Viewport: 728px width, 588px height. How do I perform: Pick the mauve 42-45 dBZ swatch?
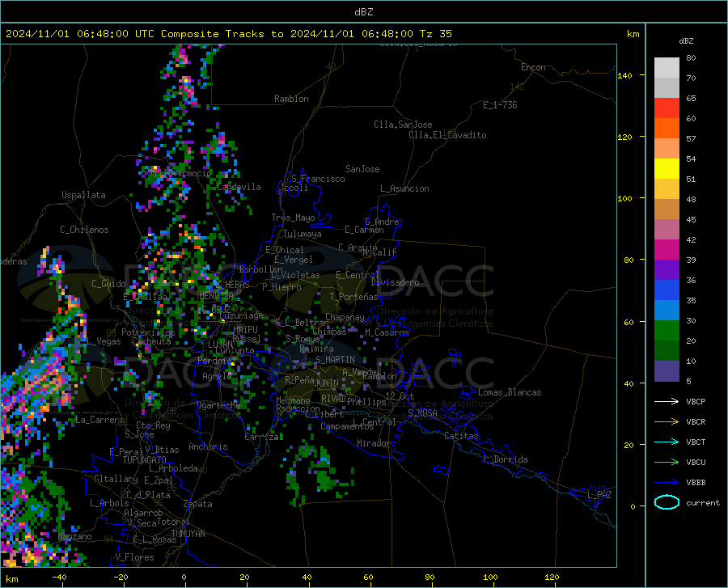pos(667,230)
